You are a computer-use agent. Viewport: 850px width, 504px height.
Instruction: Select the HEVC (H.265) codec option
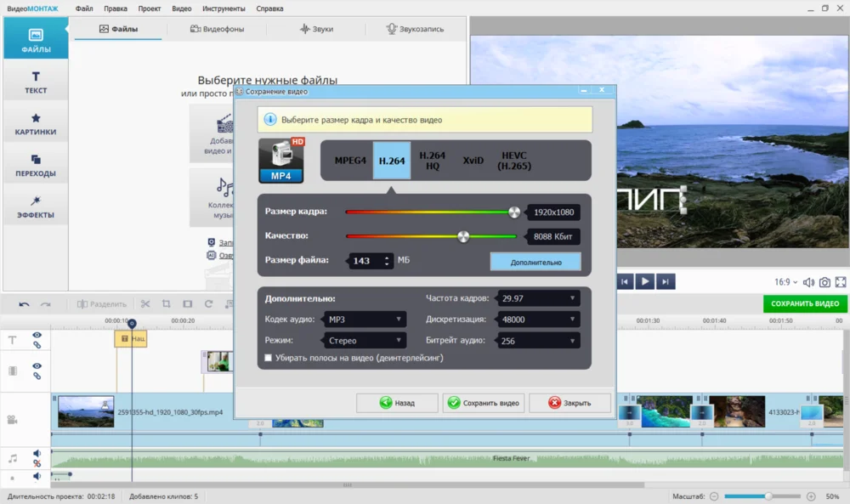[x=514, y=160]
